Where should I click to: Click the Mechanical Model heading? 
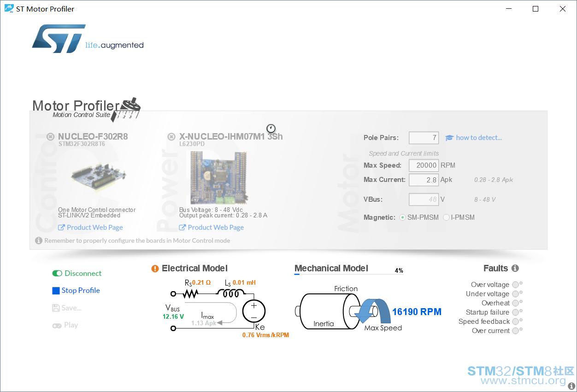(x=331, y=268)
